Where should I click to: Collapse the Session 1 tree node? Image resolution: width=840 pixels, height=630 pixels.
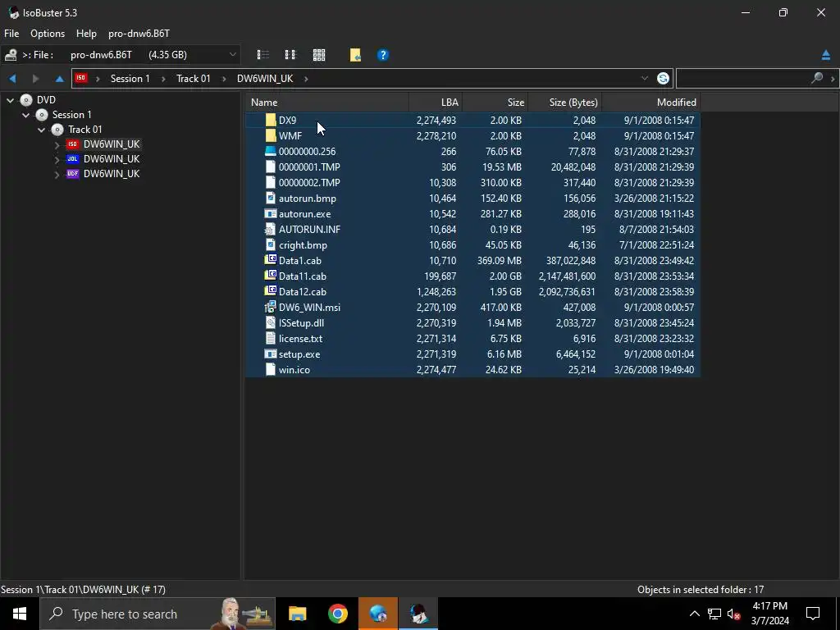[25, 115]
